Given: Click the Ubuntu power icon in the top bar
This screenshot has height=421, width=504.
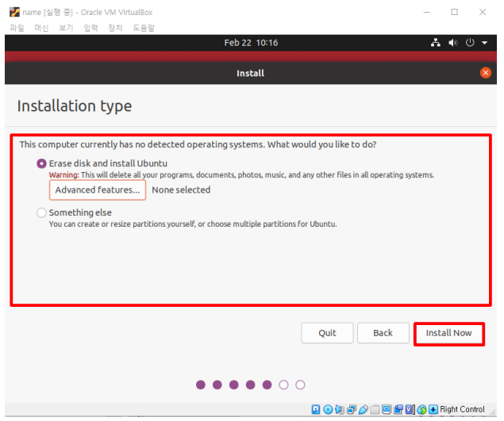Looking at the screenshot, I should [x=470, y=43].
